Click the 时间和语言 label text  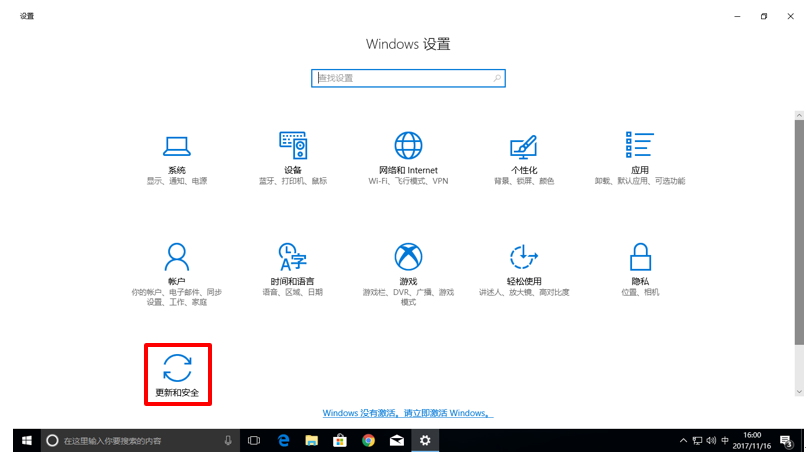tap(292, 281)
